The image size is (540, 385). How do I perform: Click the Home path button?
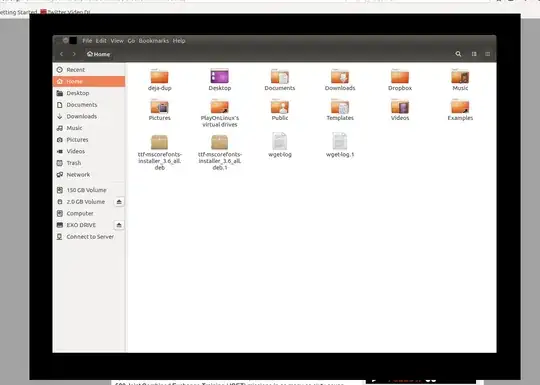(x=98, y=54)
